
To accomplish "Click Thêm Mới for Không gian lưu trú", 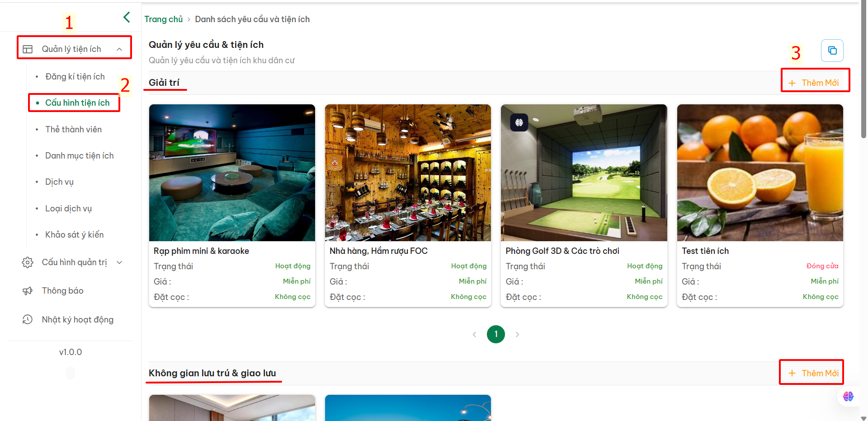I will (814, 374).
